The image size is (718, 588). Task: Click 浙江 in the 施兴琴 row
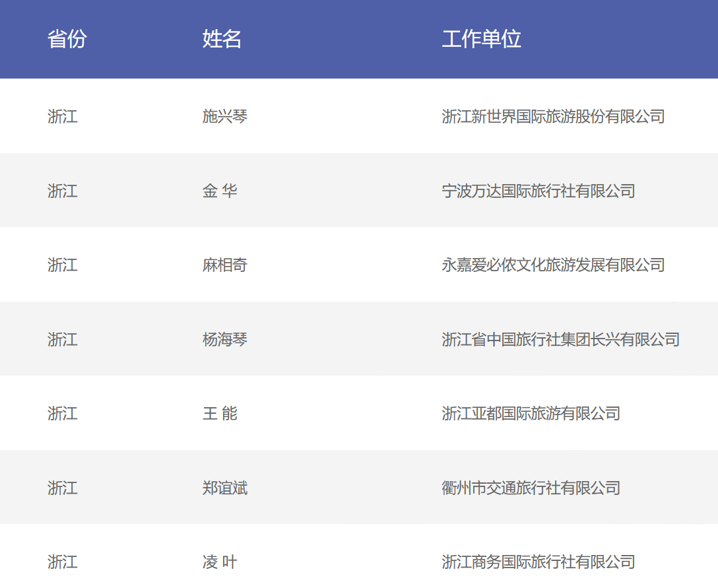63,116
